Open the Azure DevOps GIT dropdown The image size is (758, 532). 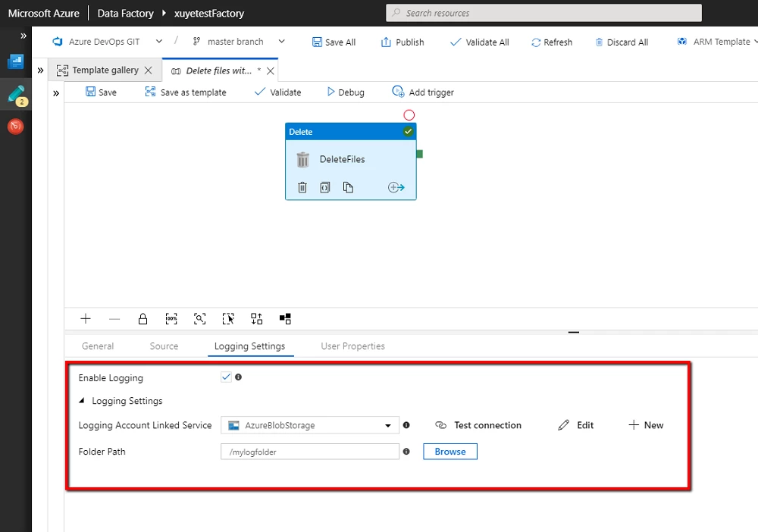108,42
